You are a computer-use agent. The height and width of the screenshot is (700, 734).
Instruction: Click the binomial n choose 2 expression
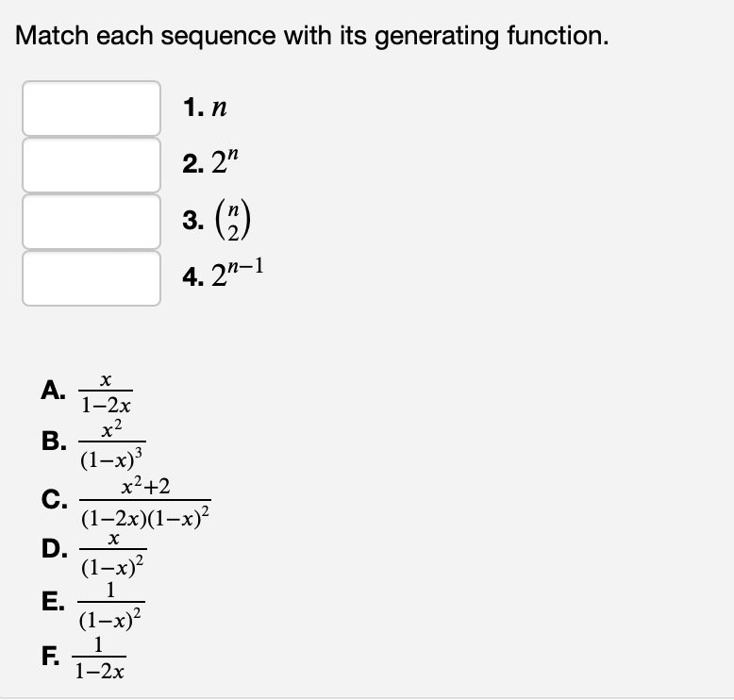pyautogui.click(x=233, y=220)
